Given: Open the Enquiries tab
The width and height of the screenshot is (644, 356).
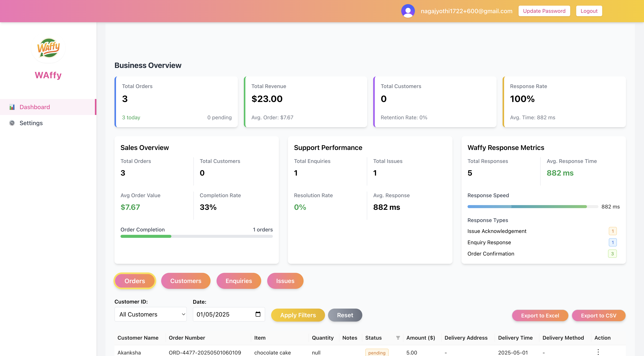Looking at the screenshot, I should coord(239,281).
